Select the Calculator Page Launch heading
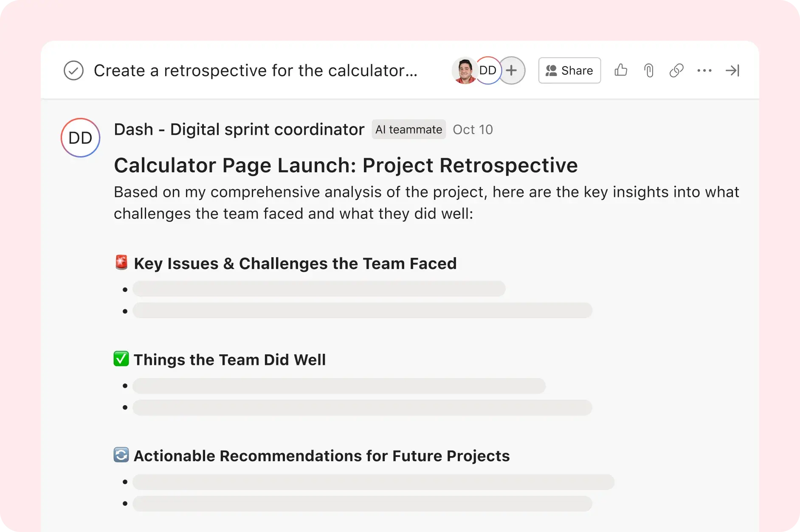Viewport: 800px width, 532px height. tap(345, 165)
